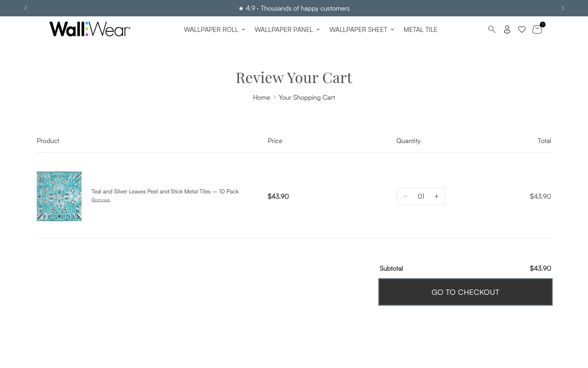Decrease quantity with minus button
The image size is (588, 368).
pyautogui.click(x=405, y=196)
